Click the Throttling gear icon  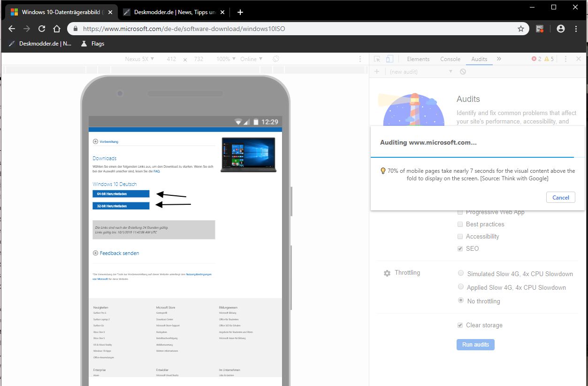[387, 273]
